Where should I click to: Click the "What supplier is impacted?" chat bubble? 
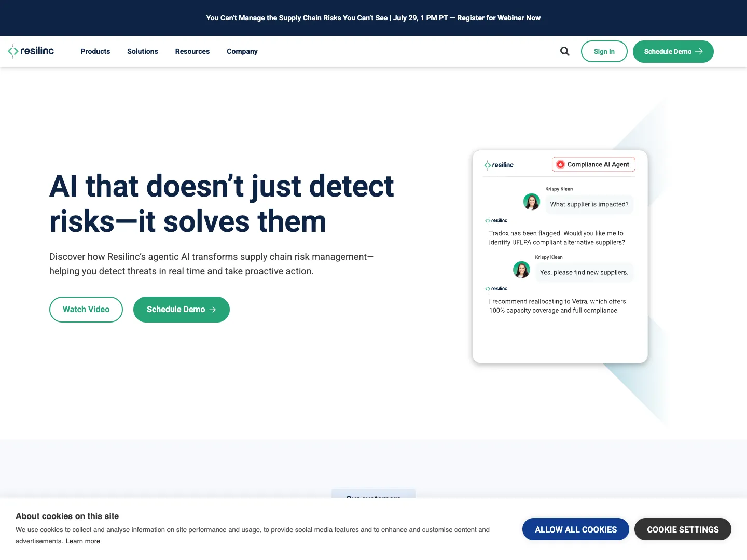coord(589,204)
